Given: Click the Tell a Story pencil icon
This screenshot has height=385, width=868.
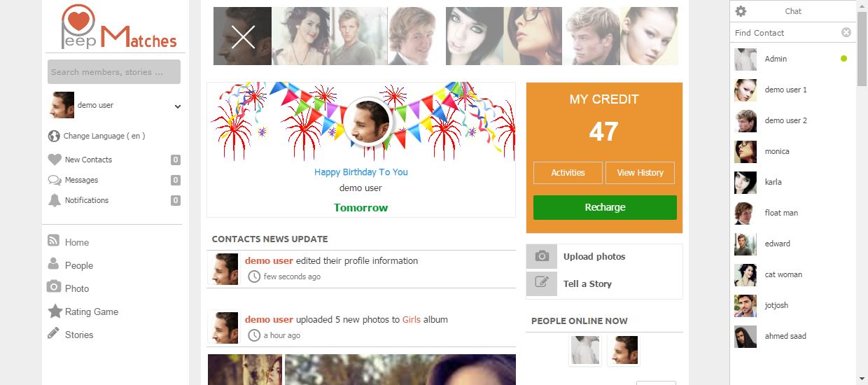Looking at the screenshot, I should tap(542, 283).
